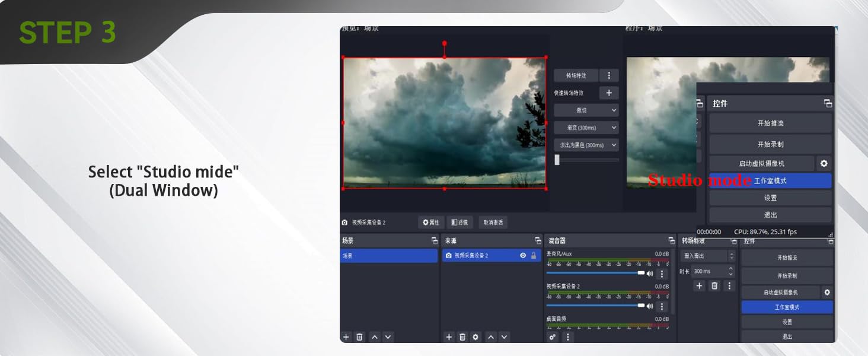Toggle lock on 视频采集设备 2 source
Screen dimensions: 868x356
(x=534, y=255)
